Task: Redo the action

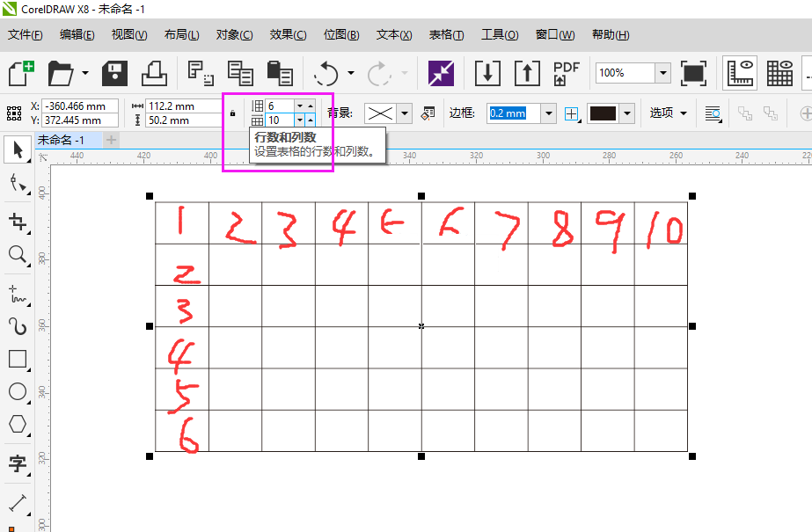Action: click(379, 73)
